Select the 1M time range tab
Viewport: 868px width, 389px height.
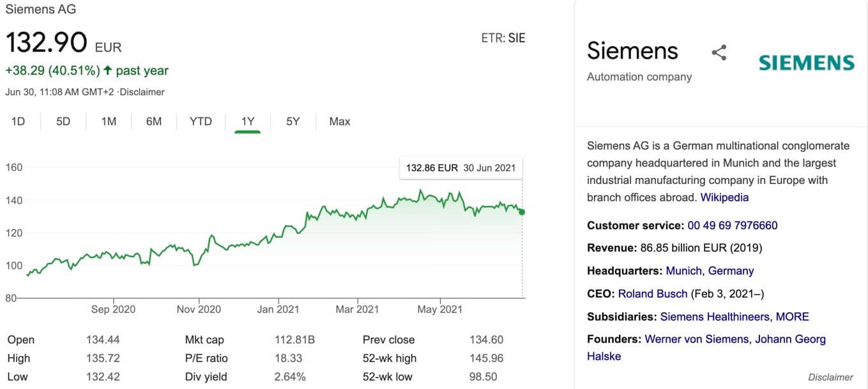click(109, 121)
